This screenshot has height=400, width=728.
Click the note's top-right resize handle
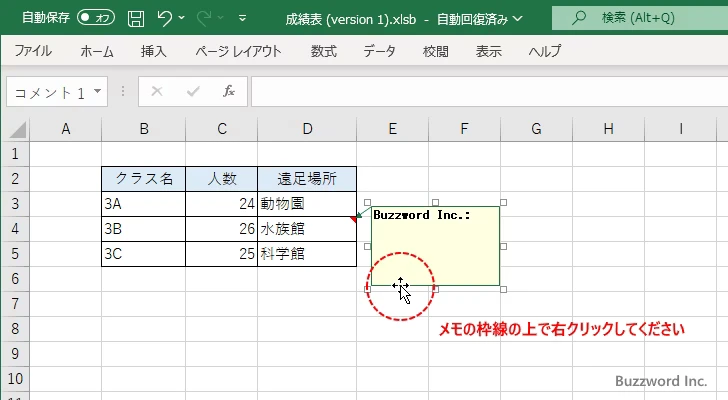point(503,202)
